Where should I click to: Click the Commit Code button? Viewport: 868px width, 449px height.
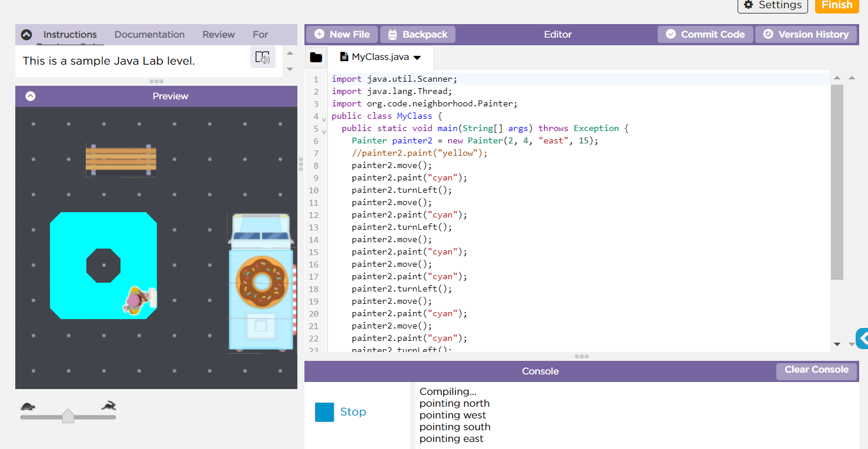point(705,35)
